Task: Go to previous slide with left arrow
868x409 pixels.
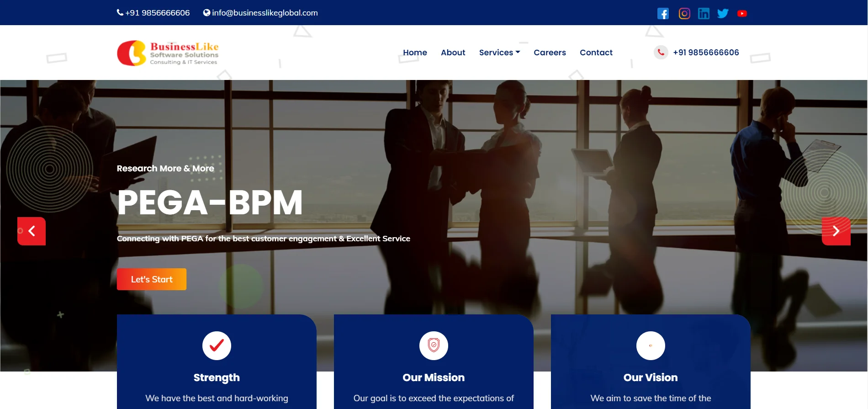Action: coord(32,231)
